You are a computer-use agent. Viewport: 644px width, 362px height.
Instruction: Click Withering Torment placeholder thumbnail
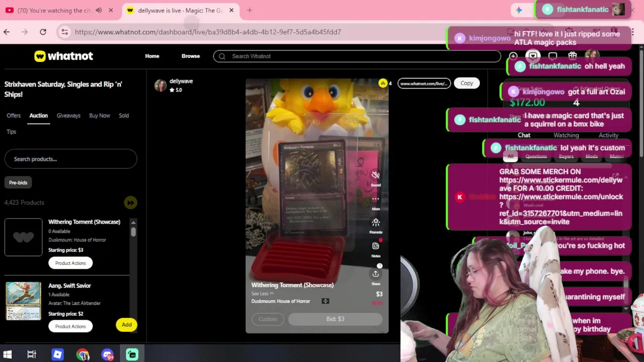(23, 237)
